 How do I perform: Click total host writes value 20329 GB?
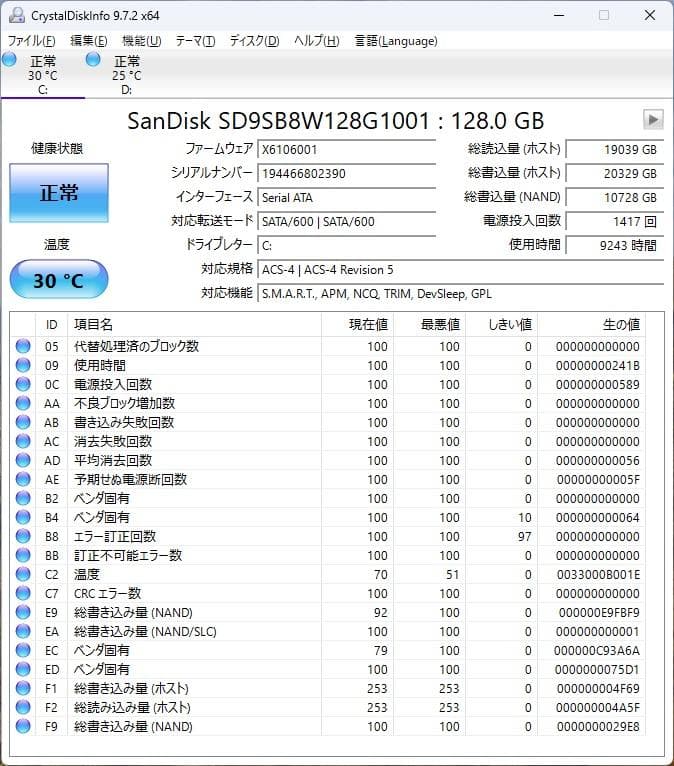[614, 173]
